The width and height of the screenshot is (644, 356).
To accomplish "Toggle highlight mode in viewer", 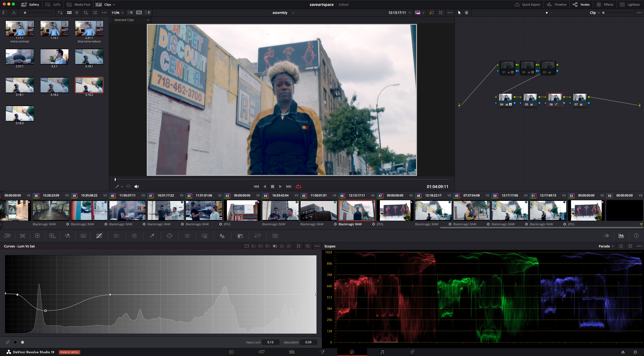I will [x=148, y=12].
